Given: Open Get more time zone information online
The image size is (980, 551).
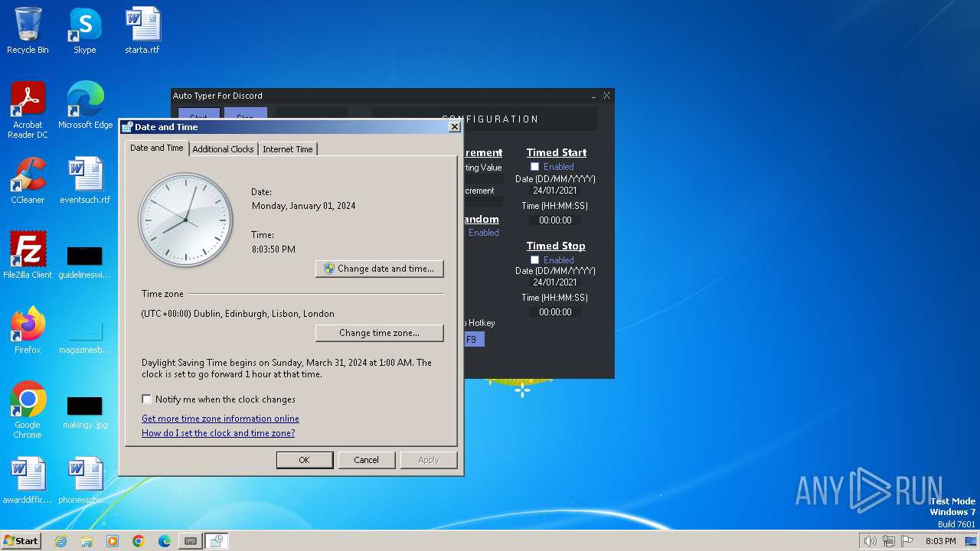Looking at the screenshot, I should 220,419.
